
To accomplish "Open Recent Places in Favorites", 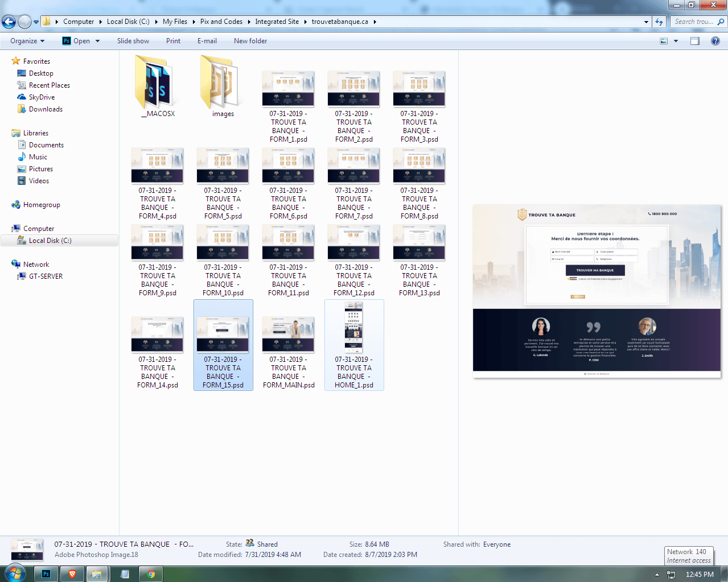I will click(x=50, y=85).
